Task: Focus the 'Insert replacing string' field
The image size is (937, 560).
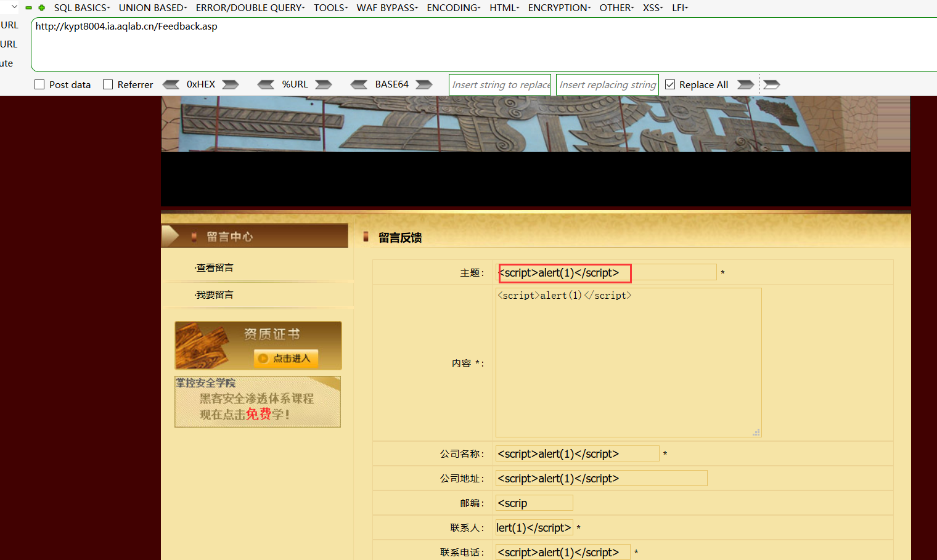Action: [608, 84]
